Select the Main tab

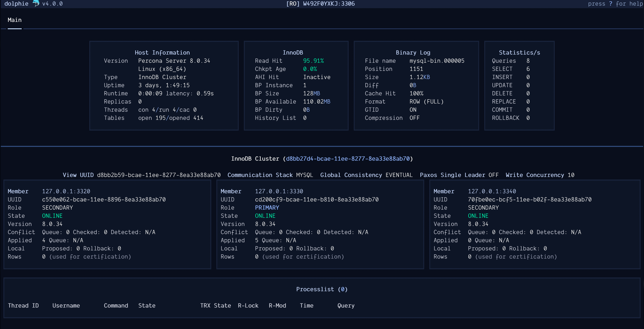pos(15,20)
